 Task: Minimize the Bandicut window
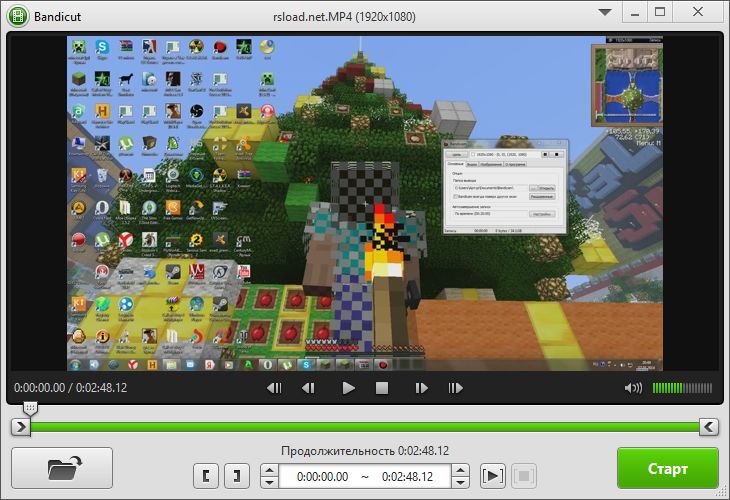(x=634, y=13)
